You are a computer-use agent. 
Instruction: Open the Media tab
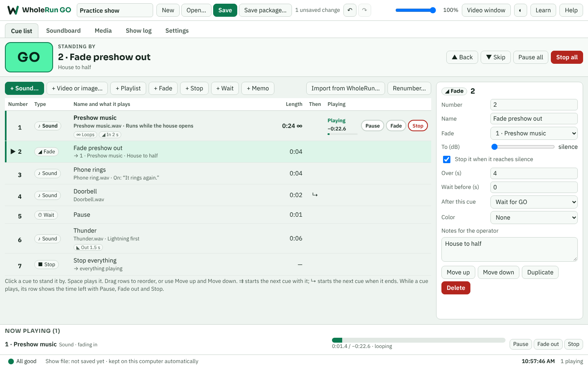tap(103, 31)
